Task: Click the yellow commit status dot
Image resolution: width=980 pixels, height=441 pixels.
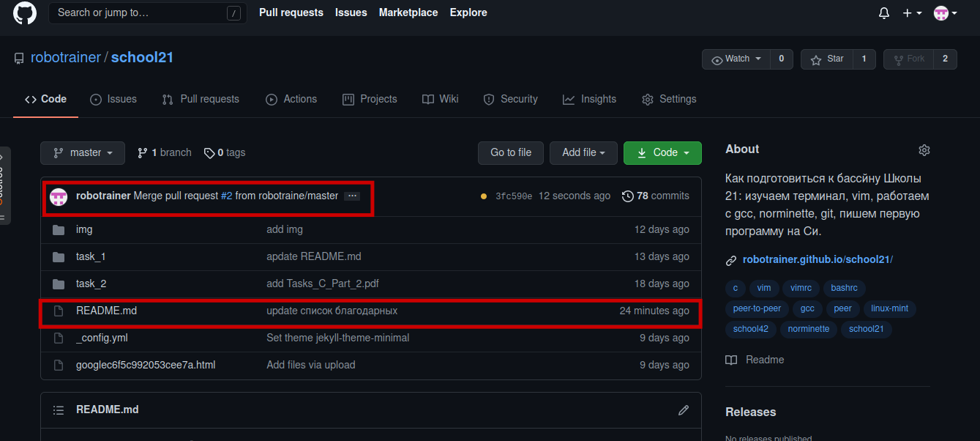Action: click(x=484, y=196)
